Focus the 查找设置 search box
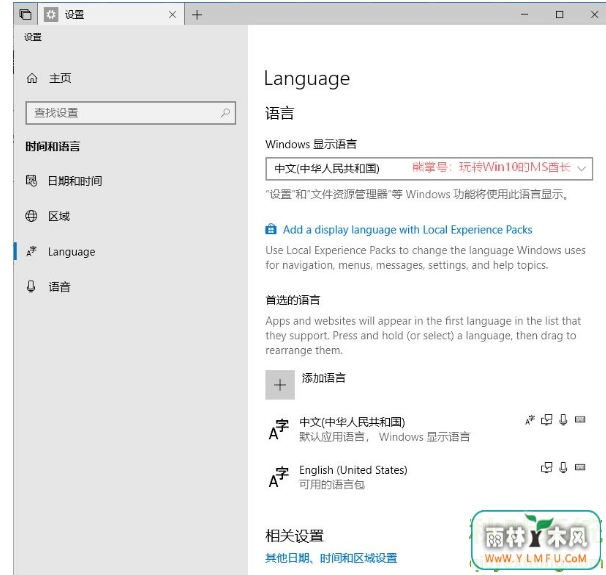Viewport: 606px width, 575px height. pos(131,113)
